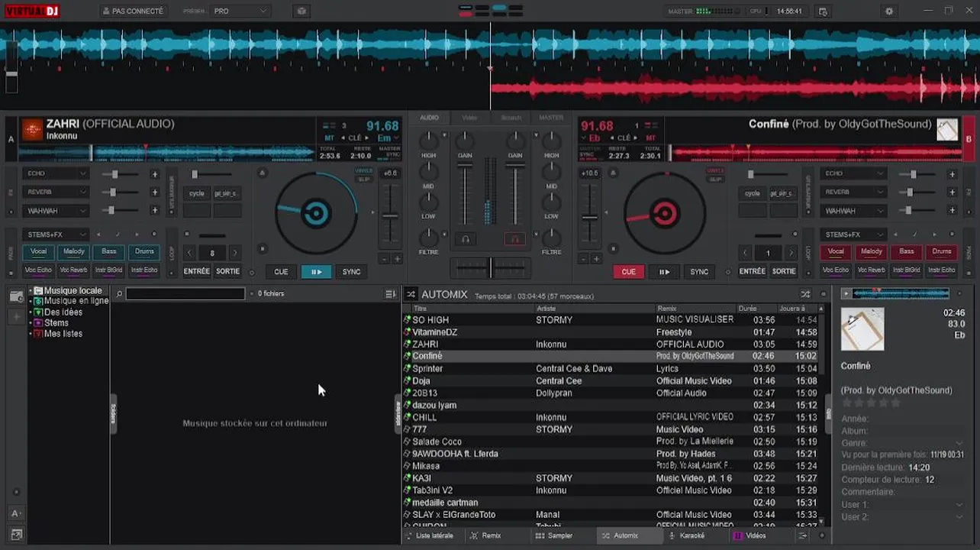The image size is (980, 550).
Task: Click the eject button on deck A jogwheel
Action: [x=263, y=173]
